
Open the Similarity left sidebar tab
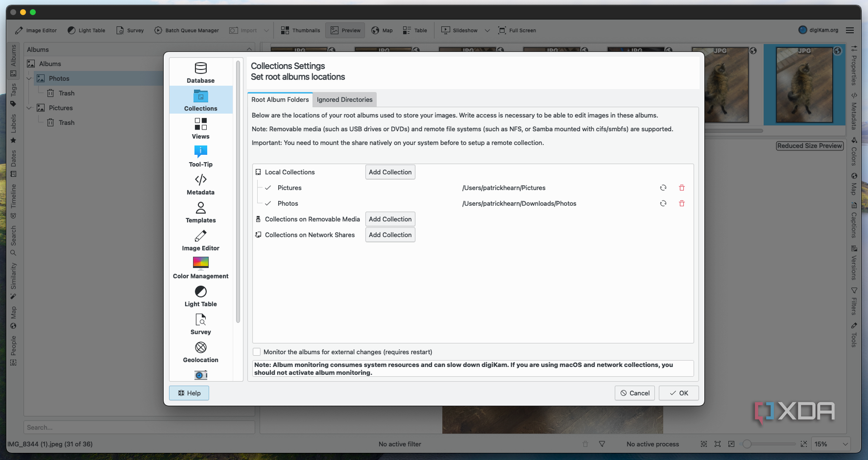click(x=13, y=281)
